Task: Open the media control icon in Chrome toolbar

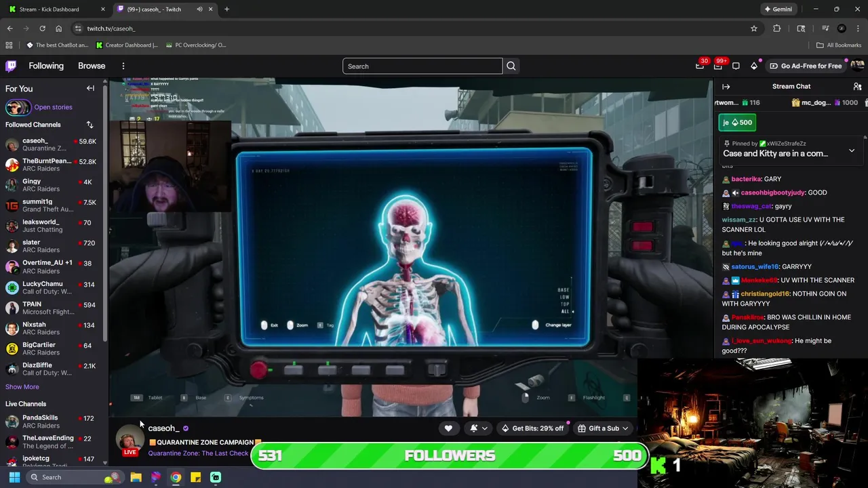Action: point(825,28)
